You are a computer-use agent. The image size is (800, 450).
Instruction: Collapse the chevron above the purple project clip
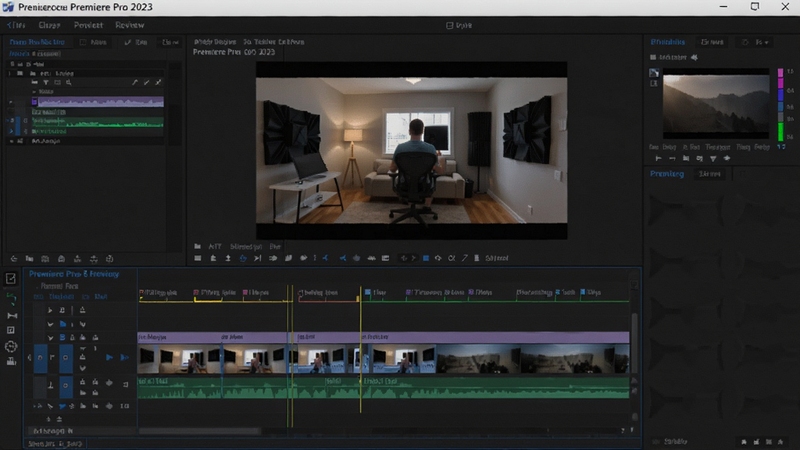pos(34,92)
